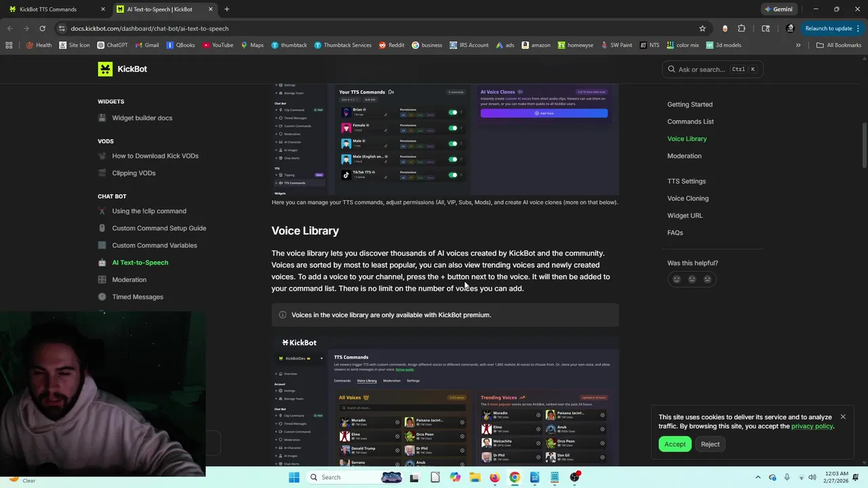Jump to FAQs section
Viewport: 868px width, 488px height.
coord(675,232)
